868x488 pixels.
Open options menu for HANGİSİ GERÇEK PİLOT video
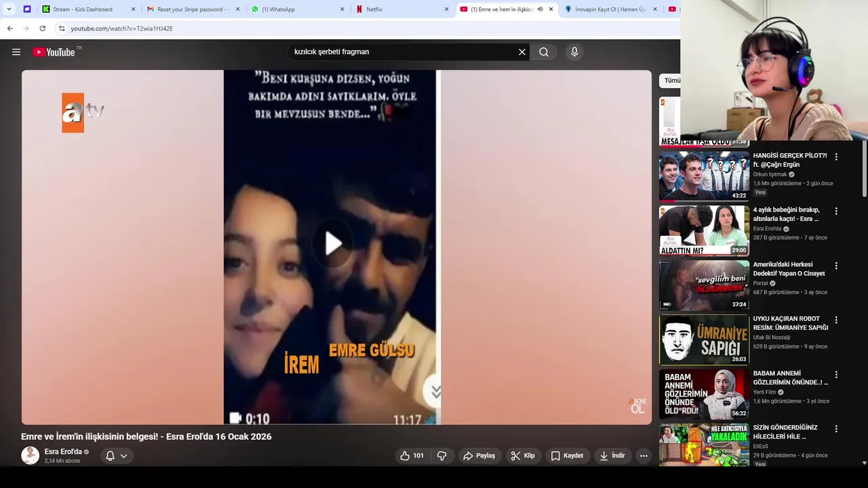tap(836, 157)
